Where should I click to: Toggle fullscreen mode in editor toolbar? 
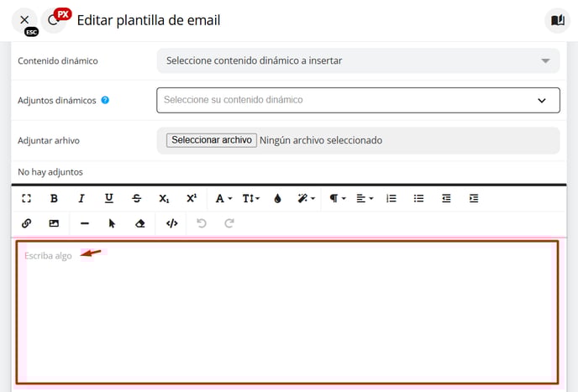tap(26, 199)
